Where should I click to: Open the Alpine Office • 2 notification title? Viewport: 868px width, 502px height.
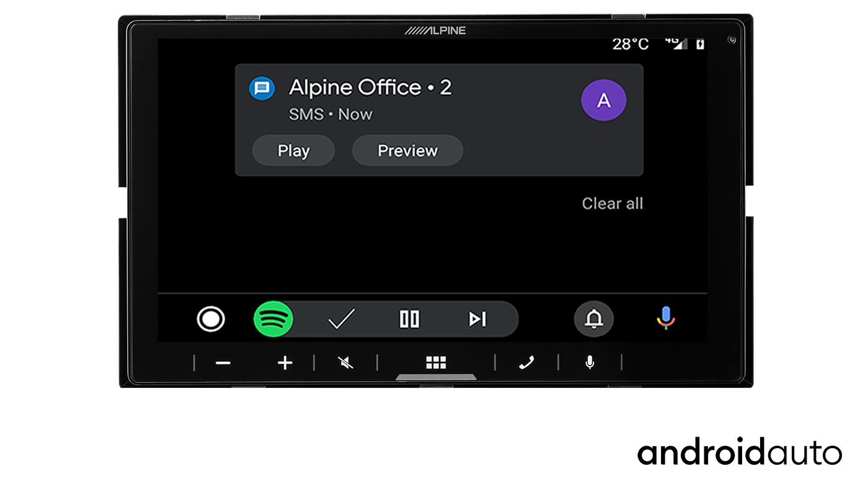click(370, 87)
